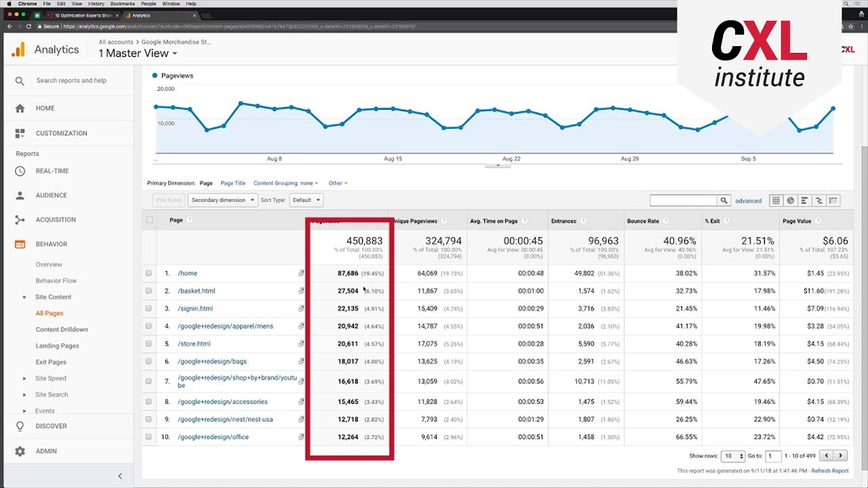
Task: Open Admin gear icon
Action: (x=20, y=451)
